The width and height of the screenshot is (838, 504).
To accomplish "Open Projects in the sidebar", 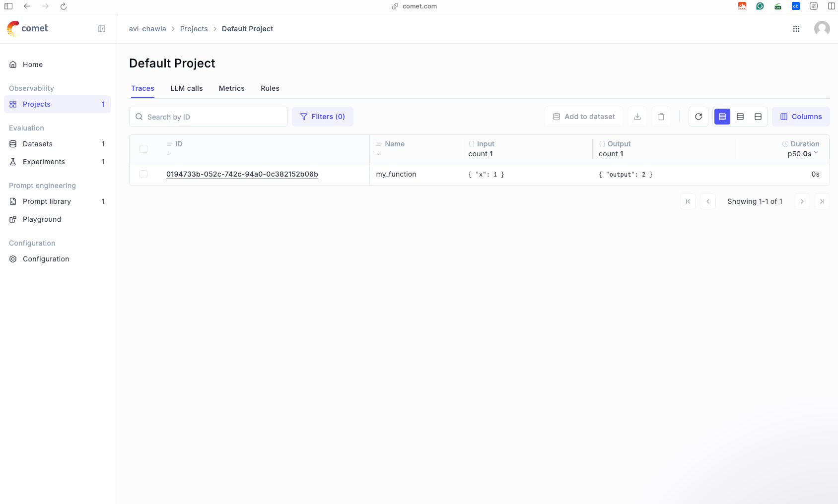I will point(57,104).
